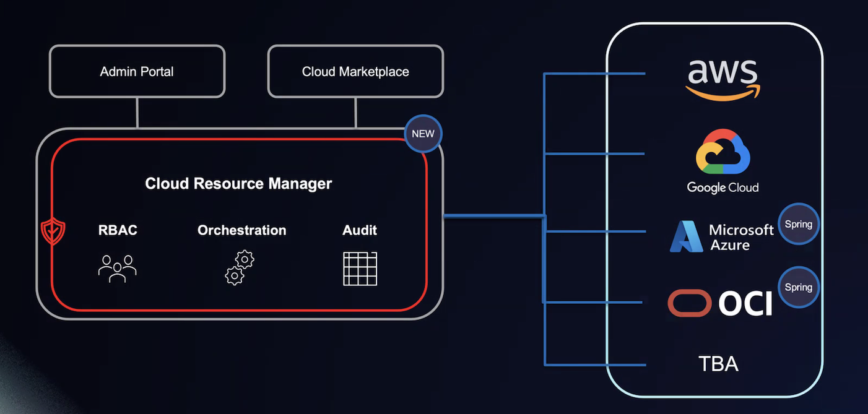
Task: Select the RBAC label text
Action: pyautogui.click(x=118, y=230)
